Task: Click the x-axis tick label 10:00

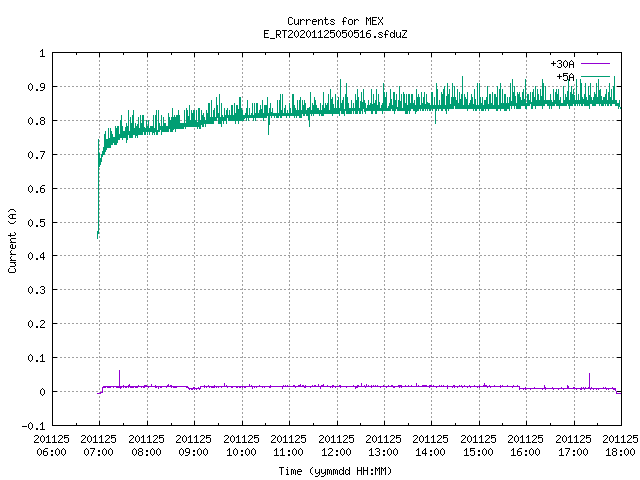Action: tap(241, 452)
